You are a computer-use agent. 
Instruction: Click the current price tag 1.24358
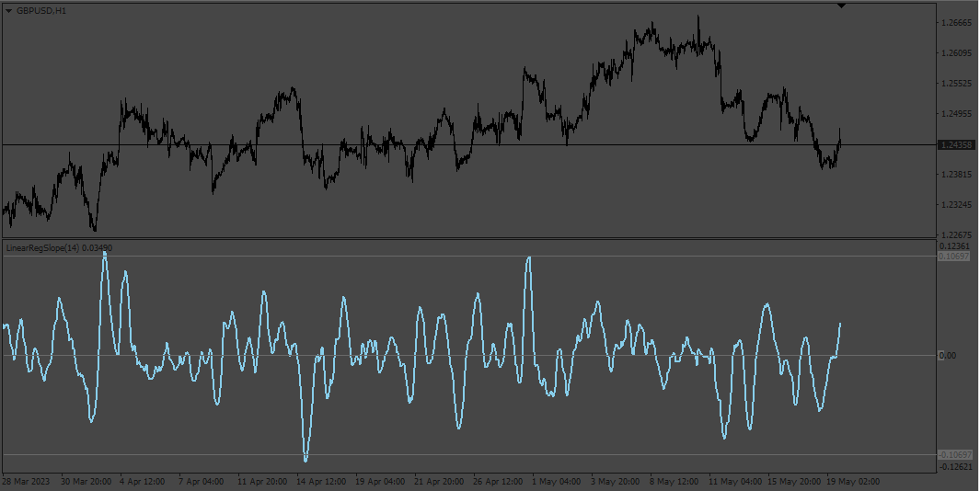click(x=956, y=145)
